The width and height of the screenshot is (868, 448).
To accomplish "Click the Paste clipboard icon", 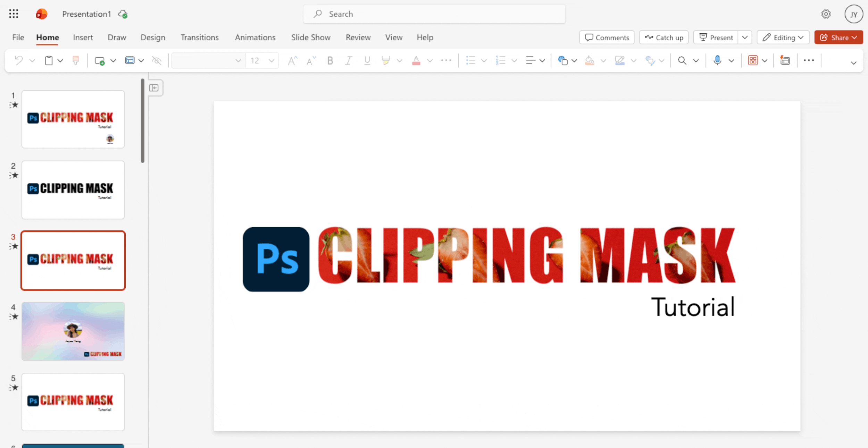I will (49, 61).
